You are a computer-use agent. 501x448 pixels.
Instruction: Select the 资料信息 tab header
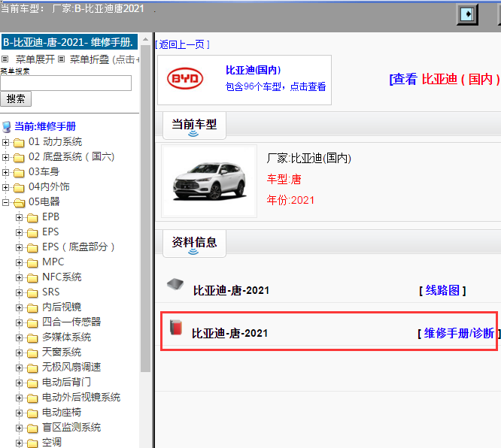[x=194, y=244]
